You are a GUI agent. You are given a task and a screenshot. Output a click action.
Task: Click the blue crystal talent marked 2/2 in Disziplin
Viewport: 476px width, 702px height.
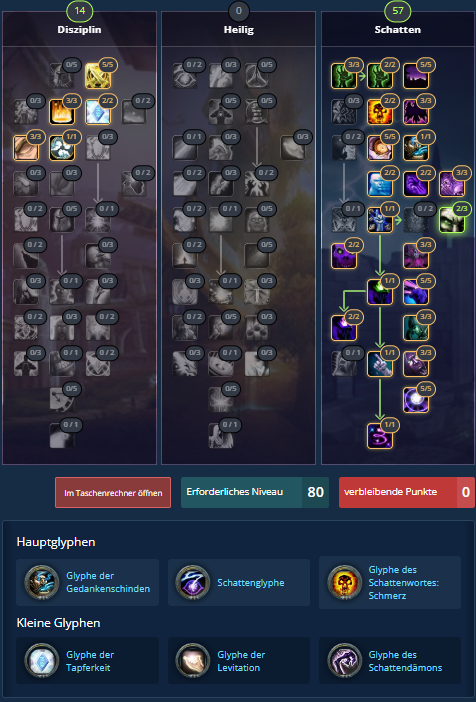[x=98, y=112]
